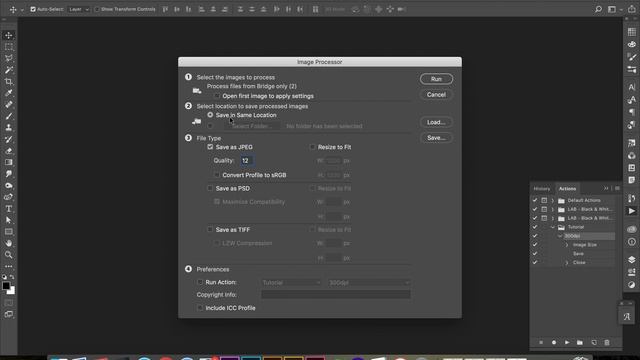640x360 pixels.
Task: Enable the Save as PSD checkbox
Action: 210,189
